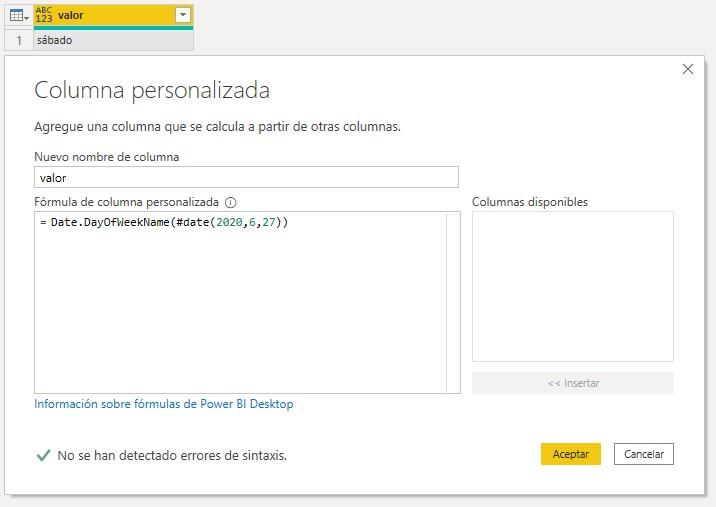
Task: Click the green syntax checkmark icon
Action: (x=43, y=455)
